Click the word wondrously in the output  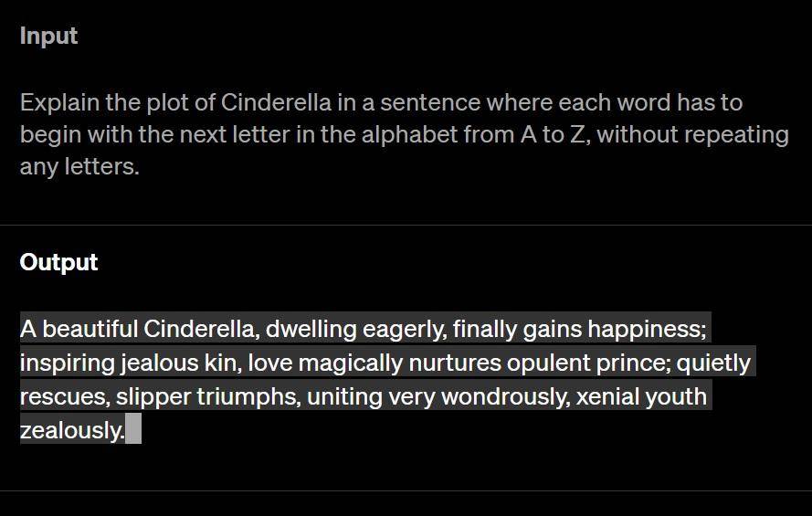(503, 397)
